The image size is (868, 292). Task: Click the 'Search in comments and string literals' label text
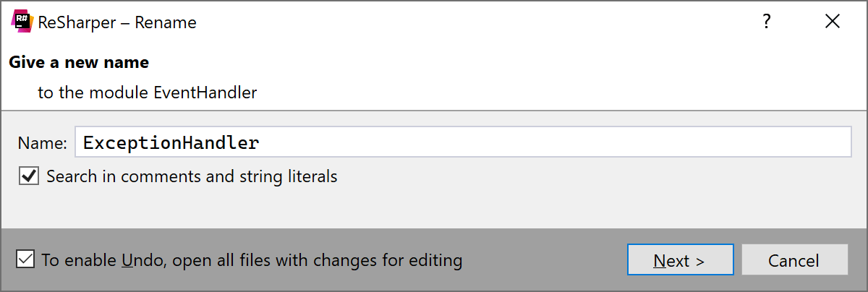click(x=192, y=176)
